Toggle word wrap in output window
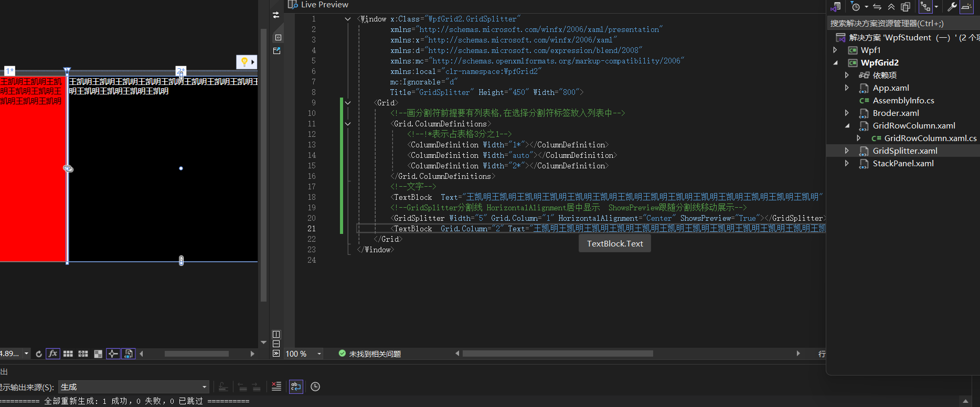This screenshot has width=980, height=407. pyautogui.click(x=296, y=387)
